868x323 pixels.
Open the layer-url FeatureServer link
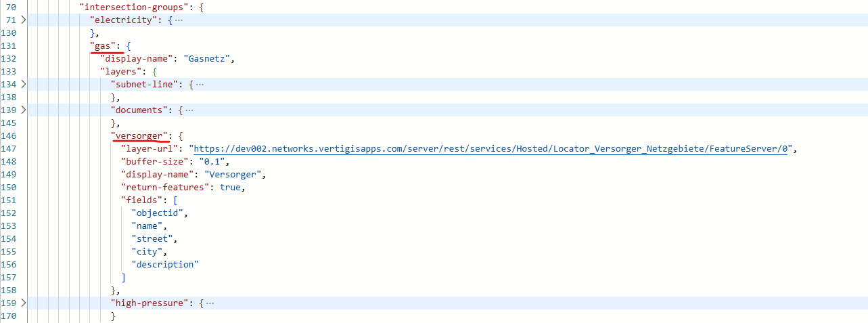(x=491, y=149)
